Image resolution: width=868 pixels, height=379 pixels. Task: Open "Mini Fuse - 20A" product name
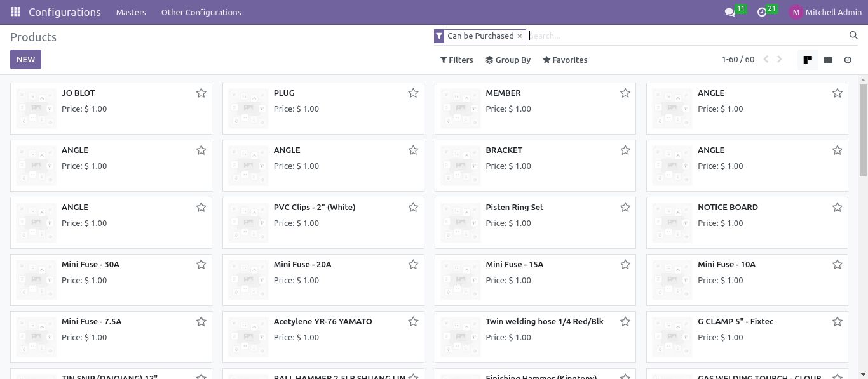coord(302,265)
